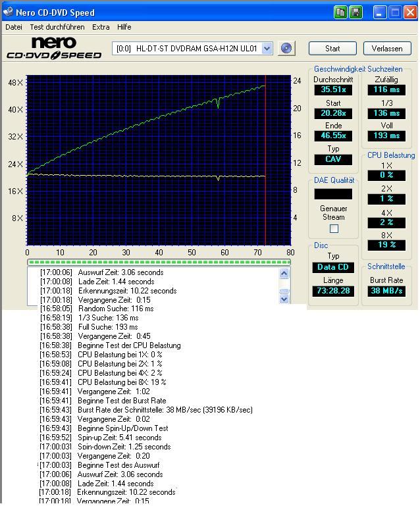Click the CPU 8X 19 % value
The height and width of the screenshot is (506, 420).
click(x=386, y=245)
